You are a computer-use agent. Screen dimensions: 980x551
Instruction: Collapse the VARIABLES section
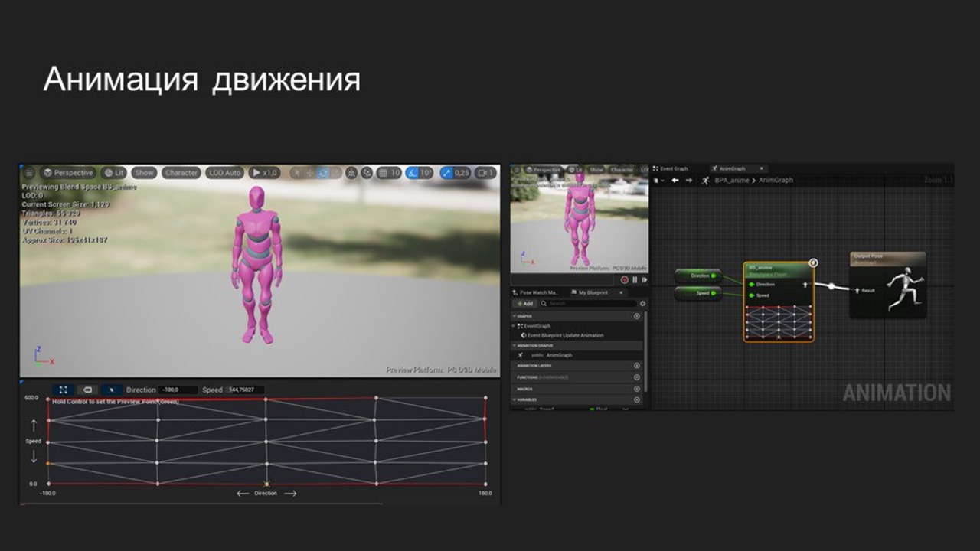(514, 400)
